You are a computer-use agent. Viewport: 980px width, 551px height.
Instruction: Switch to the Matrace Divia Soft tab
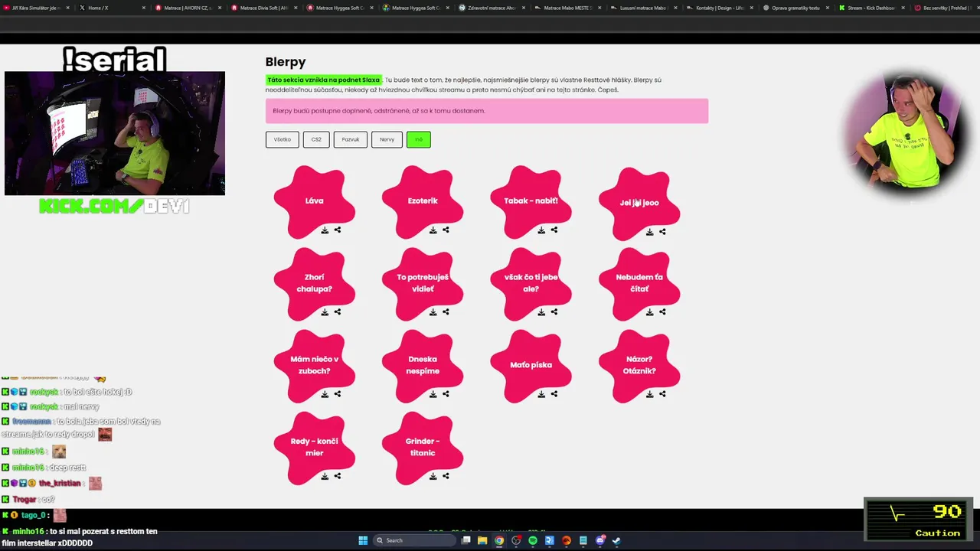coord(263,8)
